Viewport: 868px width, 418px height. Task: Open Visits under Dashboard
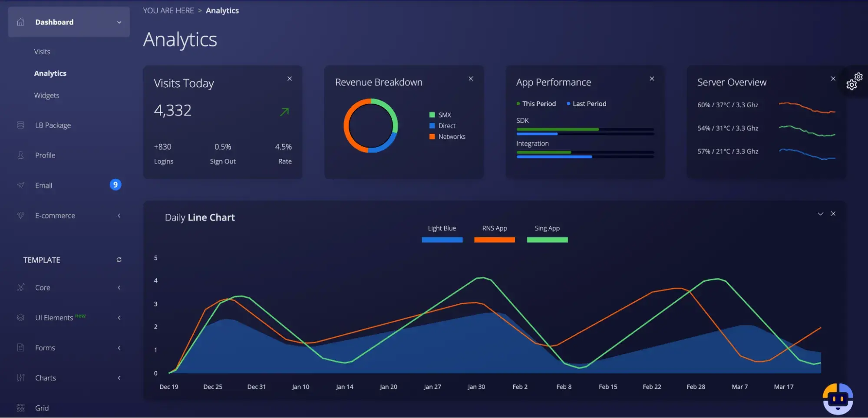click(42, 52)
